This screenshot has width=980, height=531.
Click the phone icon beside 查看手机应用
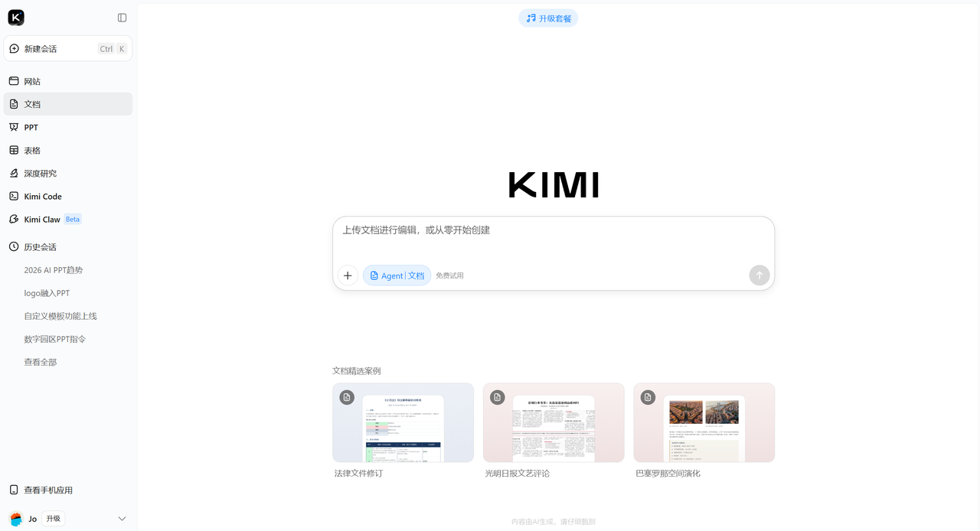click(x=14, y=490)
